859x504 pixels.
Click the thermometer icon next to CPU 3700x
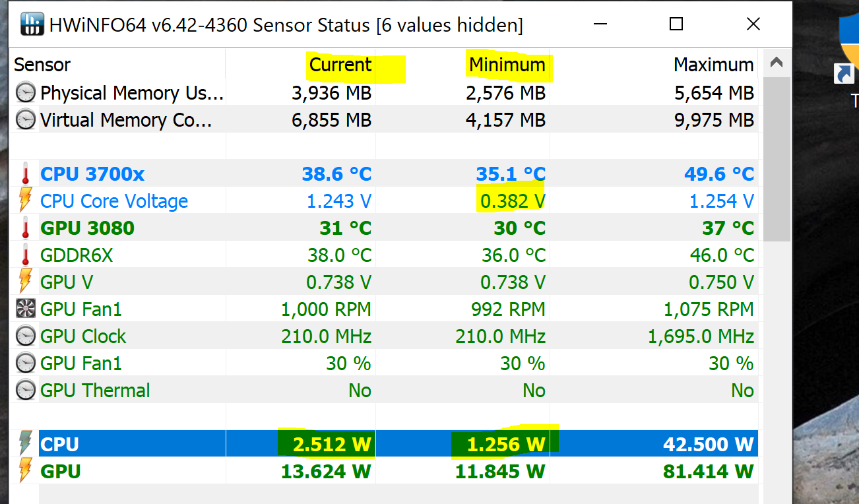coord(25,174)
